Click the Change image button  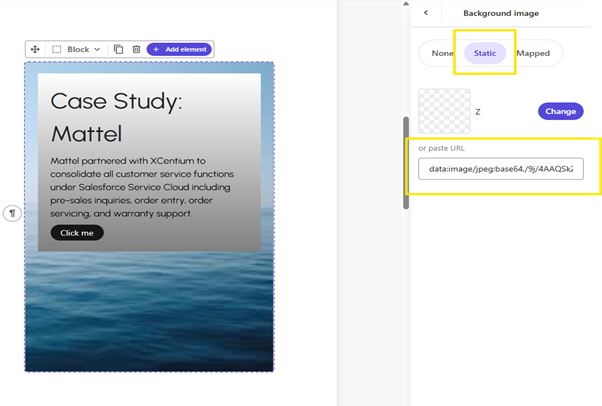point(561,111)
